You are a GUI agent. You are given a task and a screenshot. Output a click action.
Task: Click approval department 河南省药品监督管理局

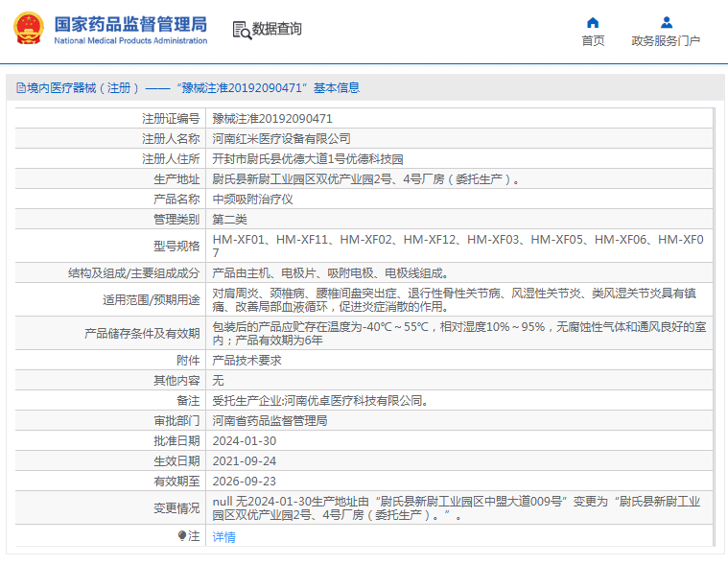point(270,421)
